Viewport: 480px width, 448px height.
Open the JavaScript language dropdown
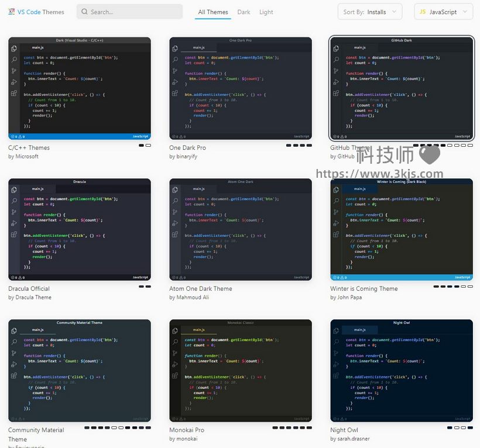[444, 12]
